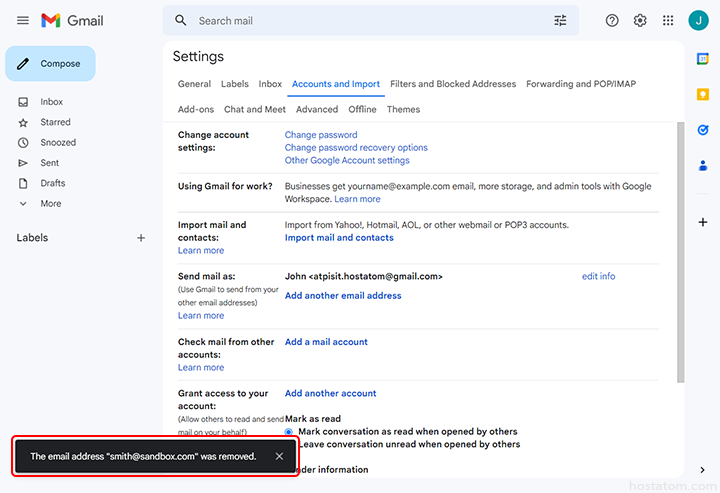This screenshot has height=493, width=720.
Task: Open the Support help icon
Action: [612, 20]
